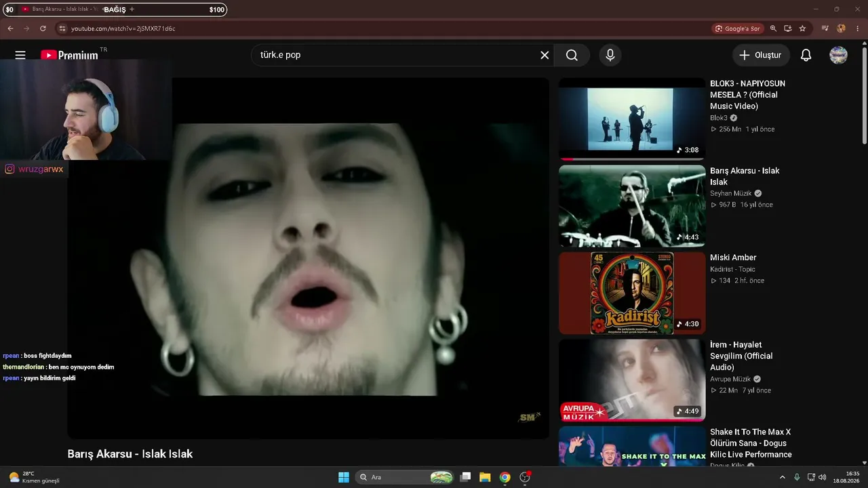Open the Oluştur create menu
Image resolution: width=868 pixels, height=488 pixels.
click(761, 55)
